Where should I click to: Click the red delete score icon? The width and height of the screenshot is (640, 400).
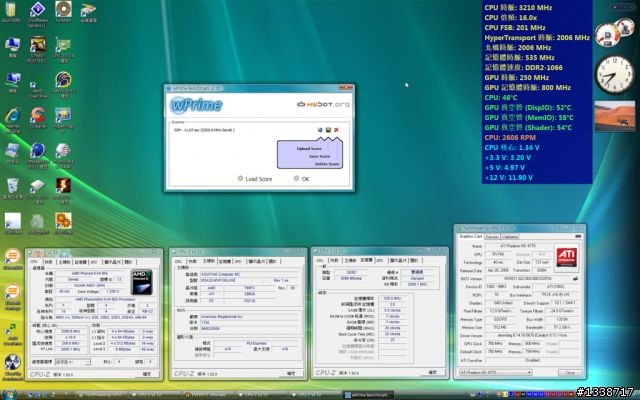coord(336,130)
